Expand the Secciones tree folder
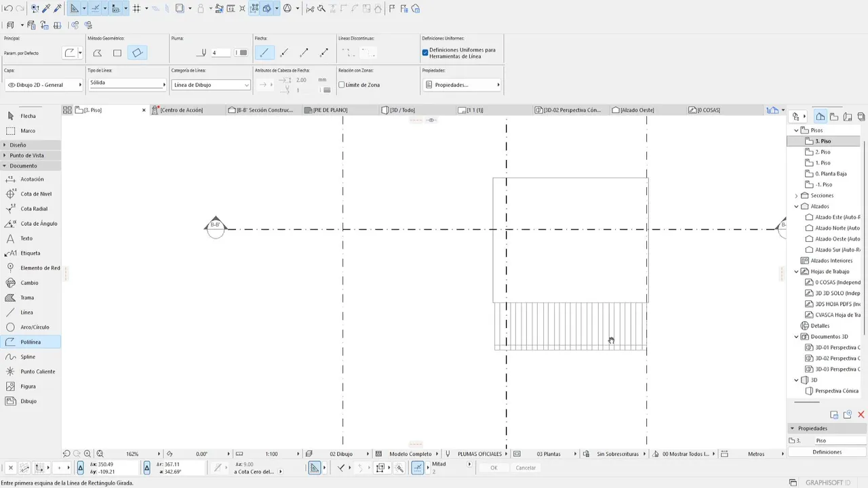 click(796, 195)
